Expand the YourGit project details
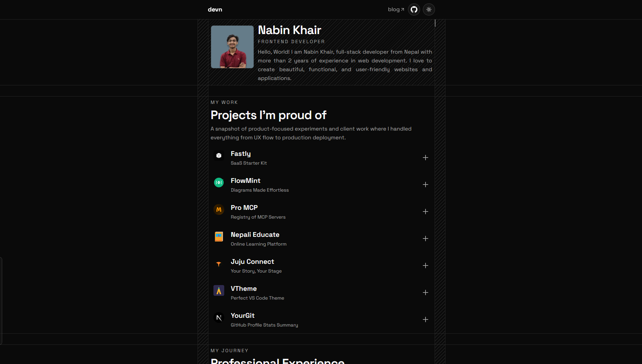Viewport: 642px width, 364px height. coord(426,319)
